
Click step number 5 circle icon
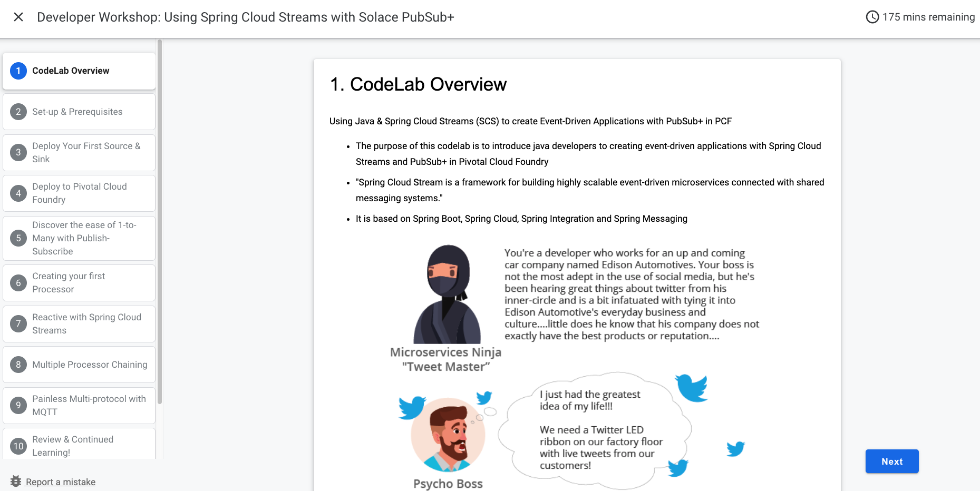18,238
